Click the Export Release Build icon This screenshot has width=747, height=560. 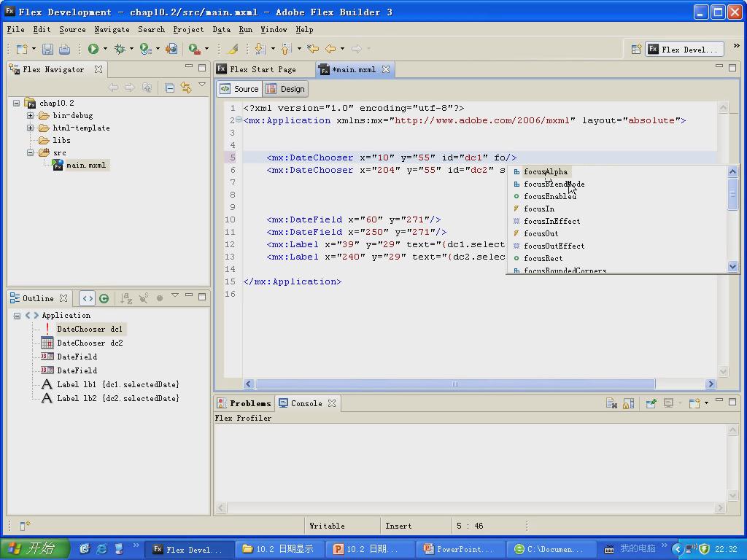[171, 49]
